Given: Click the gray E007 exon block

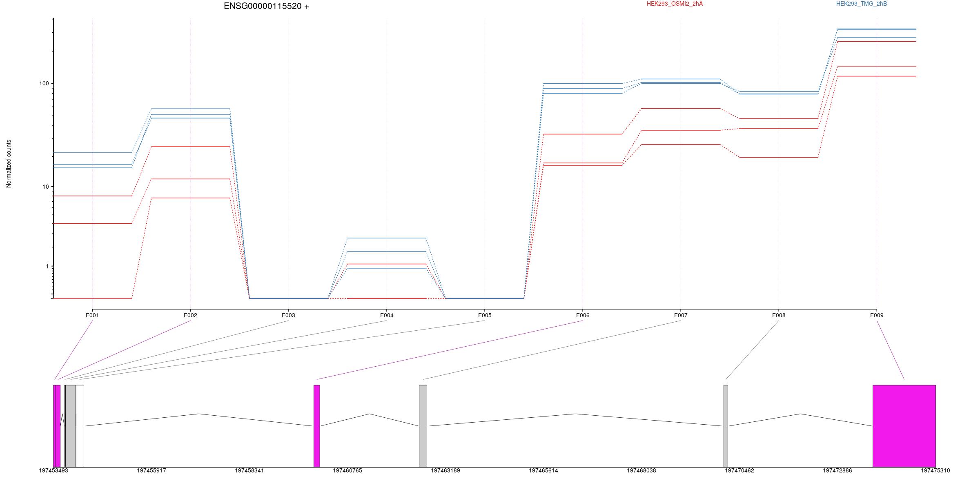Looking at the screenshot, I should [423, 426].
